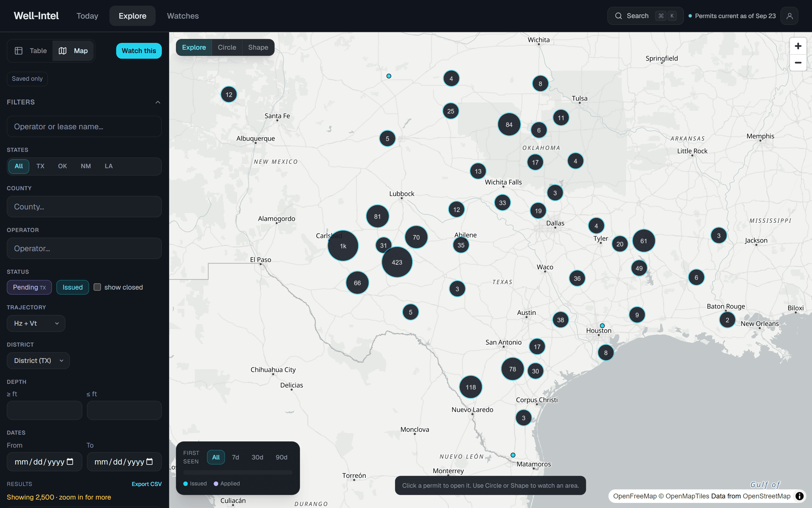Open the 1k permit cluster near Carlsbad

tap(343, 246)
